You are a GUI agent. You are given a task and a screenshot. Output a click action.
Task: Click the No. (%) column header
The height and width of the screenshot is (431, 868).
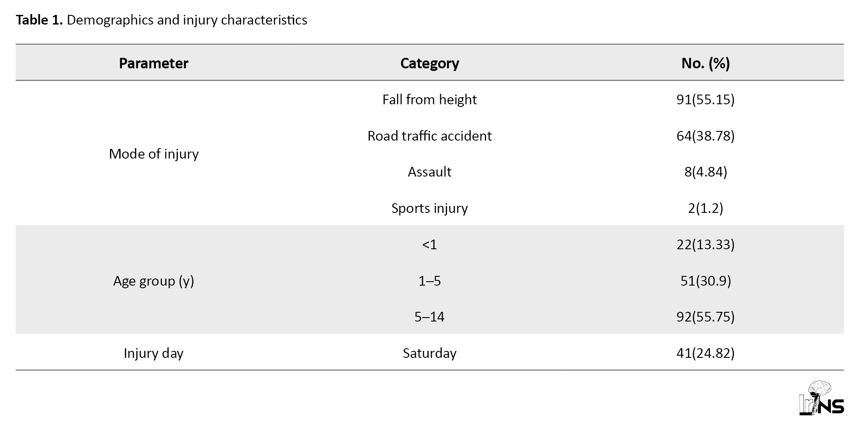[x=705, y=64]
